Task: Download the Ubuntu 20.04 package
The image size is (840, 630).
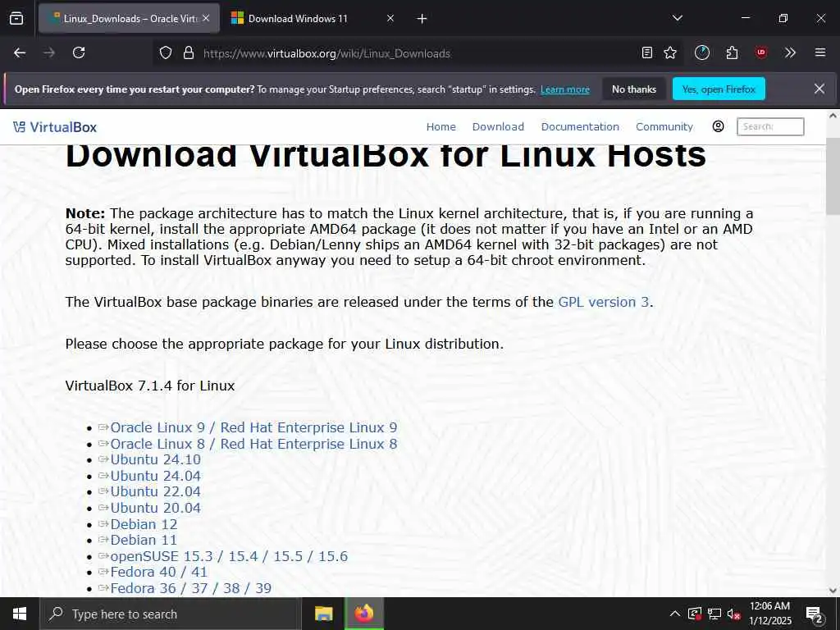Action: [155, 508]
